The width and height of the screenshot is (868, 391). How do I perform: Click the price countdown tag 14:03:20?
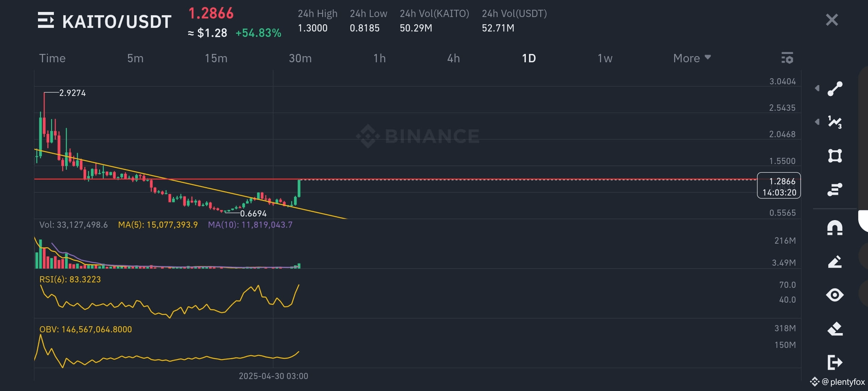(779, 192)
